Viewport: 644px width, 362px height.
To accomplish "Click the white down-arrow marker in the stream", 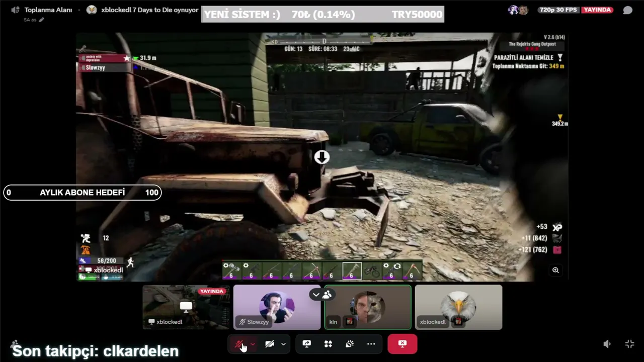I will point(322,157).
